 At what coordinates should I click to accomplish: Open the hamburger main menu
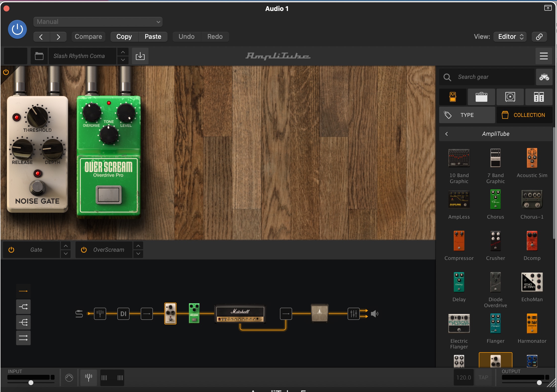click(544, 56)
